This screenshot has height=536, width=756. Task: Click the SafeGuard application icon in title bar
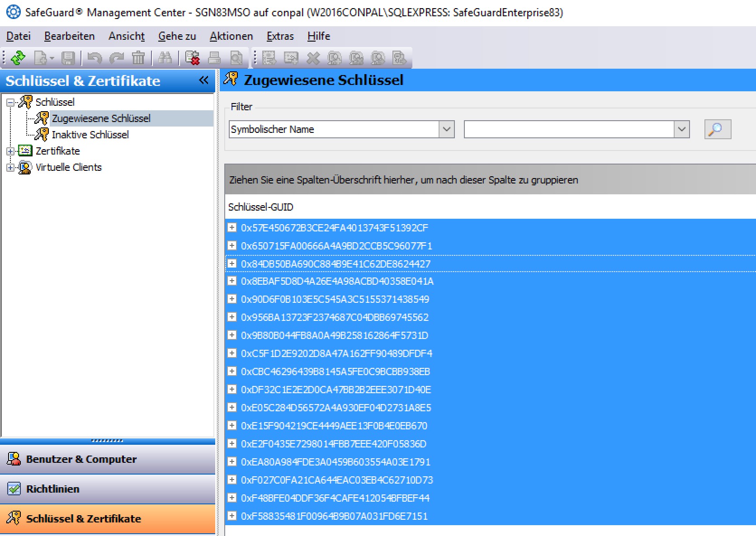[x=13, y=12]
